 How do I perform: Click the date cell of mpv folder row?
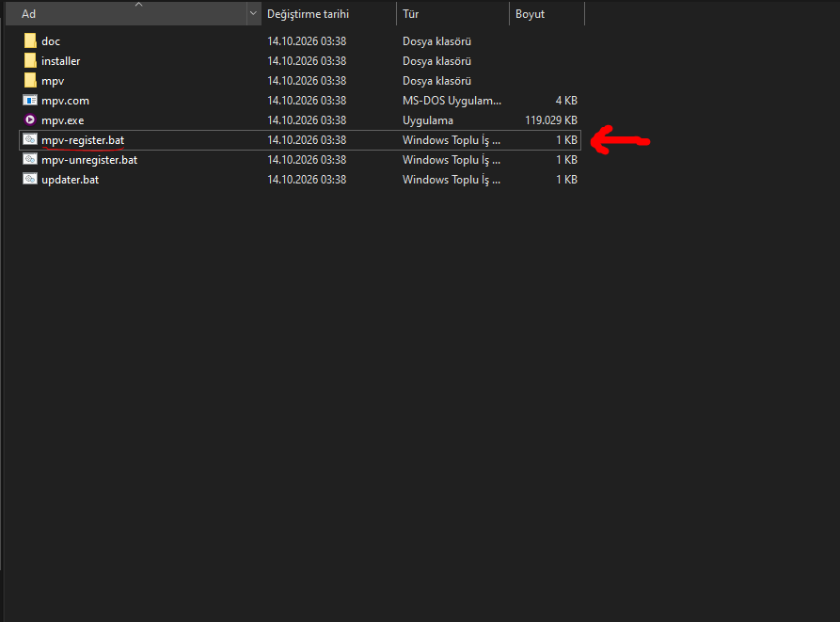pyautogui.click(x=307, y=81)
